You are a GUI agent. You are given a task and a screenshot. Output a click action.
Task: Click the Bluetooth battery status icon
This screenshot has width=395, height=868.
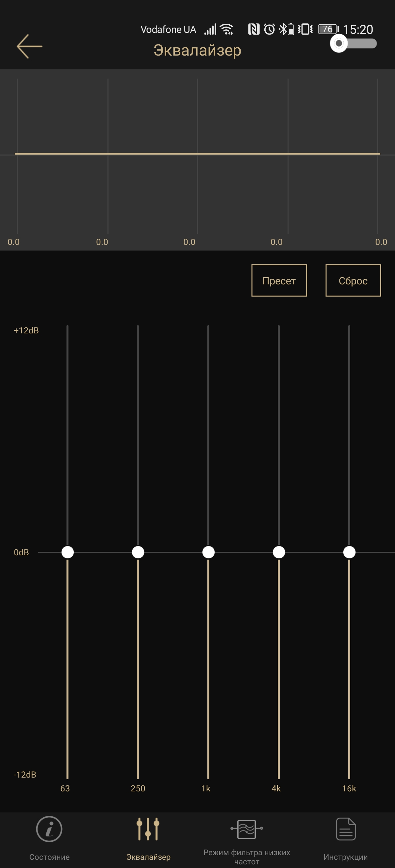pyautogui.click(x=287, y=29)
